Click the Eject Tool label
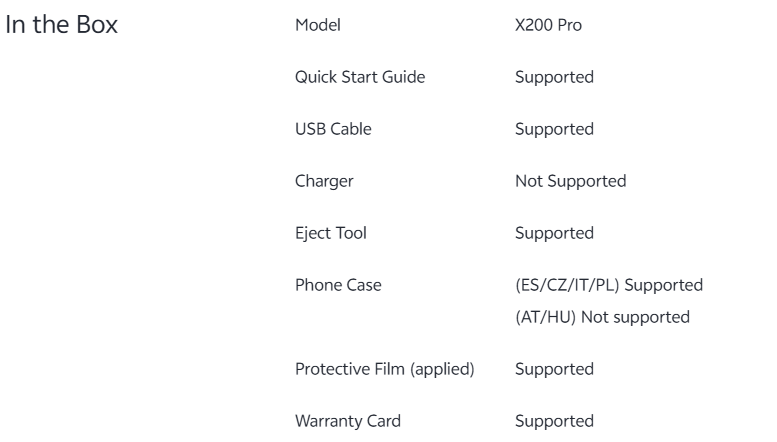 [x=331, y=233]
